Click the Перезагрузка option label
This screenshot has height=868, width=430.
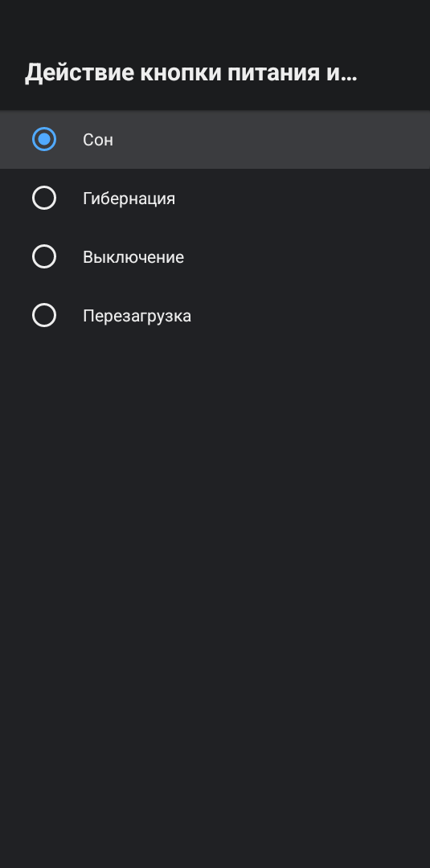point(137,316)
